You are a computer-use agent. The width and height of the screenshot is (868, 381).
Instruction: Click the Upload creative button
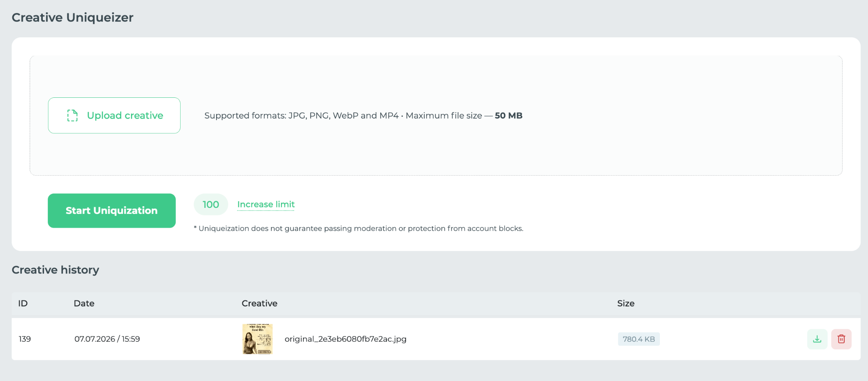(114, 116)
